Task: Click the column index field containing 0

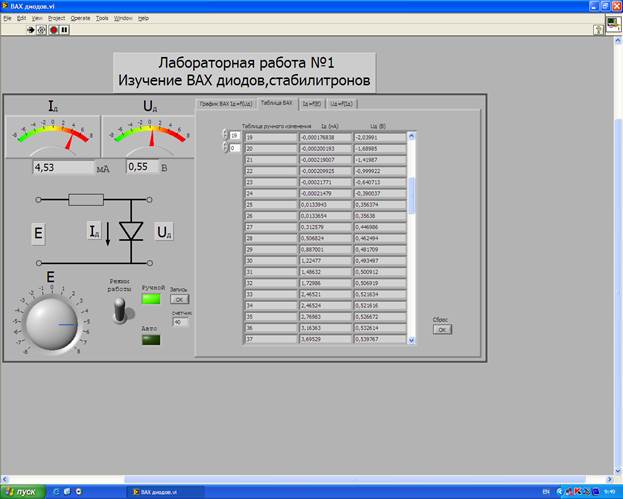Action: pos(235,148)
